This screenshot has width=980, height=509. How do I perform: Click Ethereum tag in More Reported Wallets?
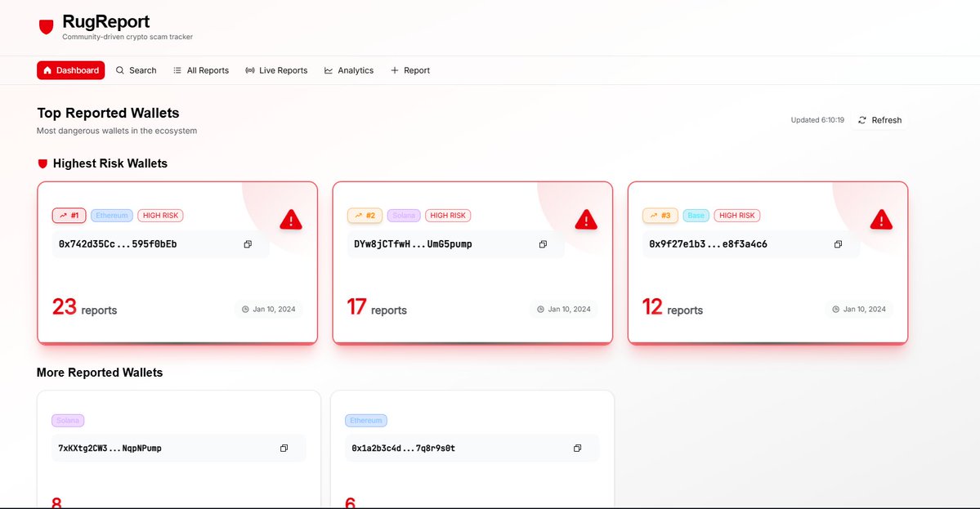pos(365,421)
